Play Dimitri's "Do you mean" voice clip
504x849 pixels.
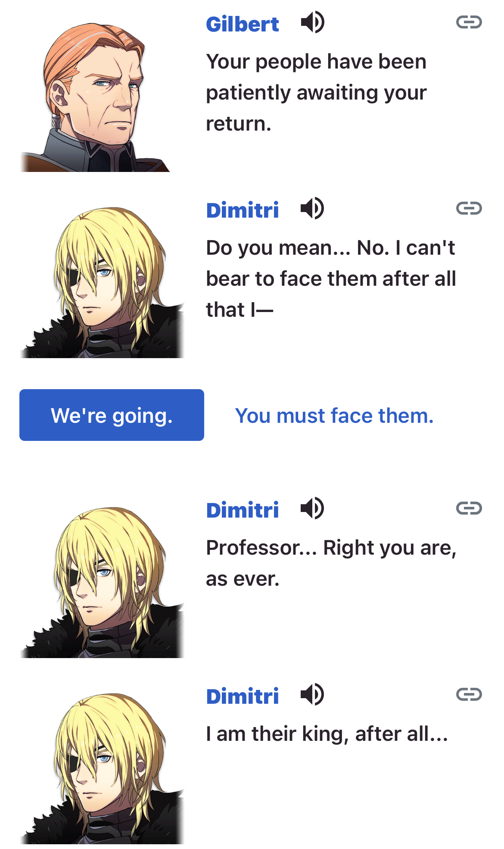click(312, 209)
